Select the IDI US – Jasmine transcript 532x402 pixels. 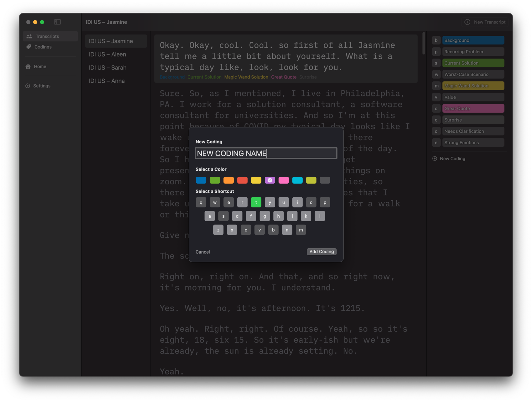pyautogui.click(x=116, y=41)
